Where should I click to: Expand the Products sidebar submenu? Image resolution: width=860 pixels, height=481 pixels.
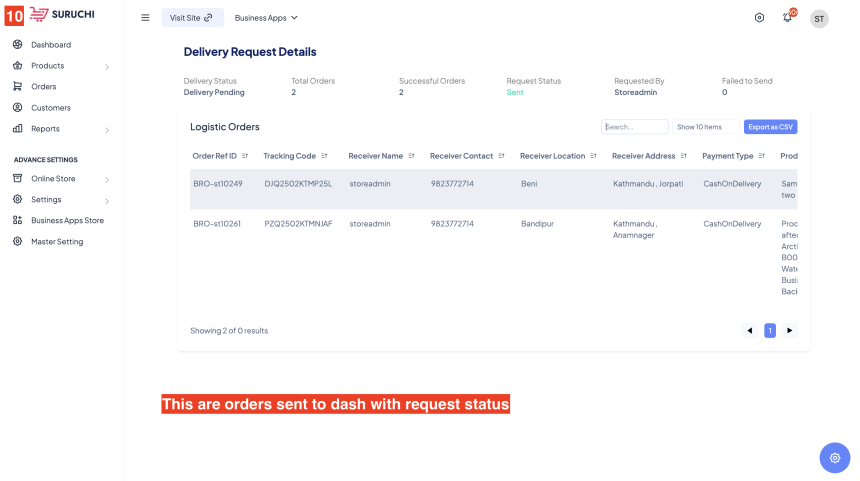(x=107, y=67)
